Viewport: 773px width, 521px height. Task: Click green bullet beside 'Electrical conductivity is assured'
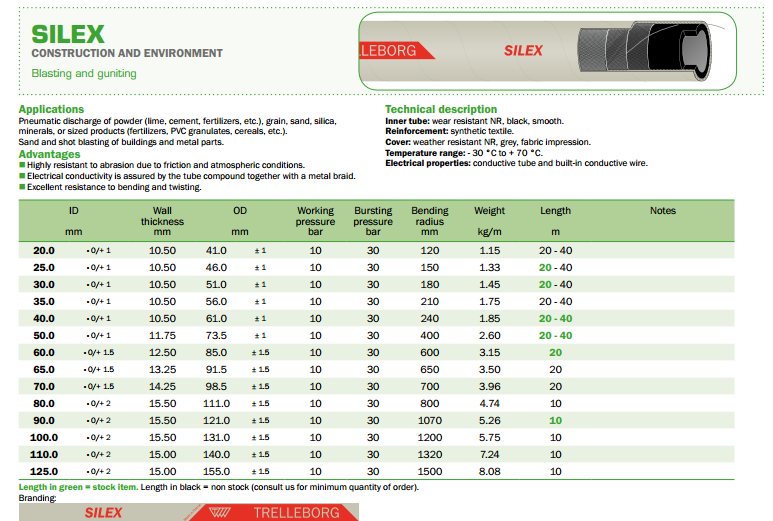click(x=23, y=176)
